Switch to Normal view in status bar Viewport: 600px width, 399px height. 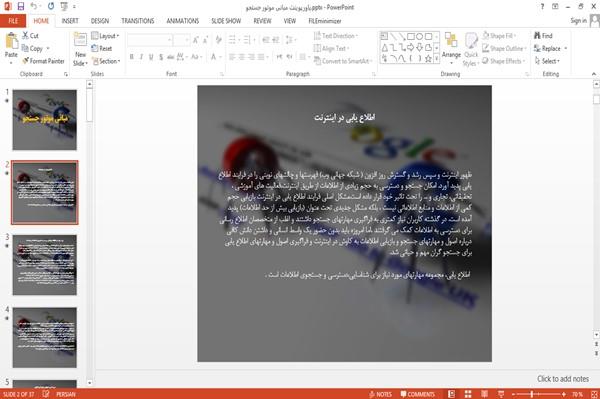pyautogui.click(x=452, y=394)
